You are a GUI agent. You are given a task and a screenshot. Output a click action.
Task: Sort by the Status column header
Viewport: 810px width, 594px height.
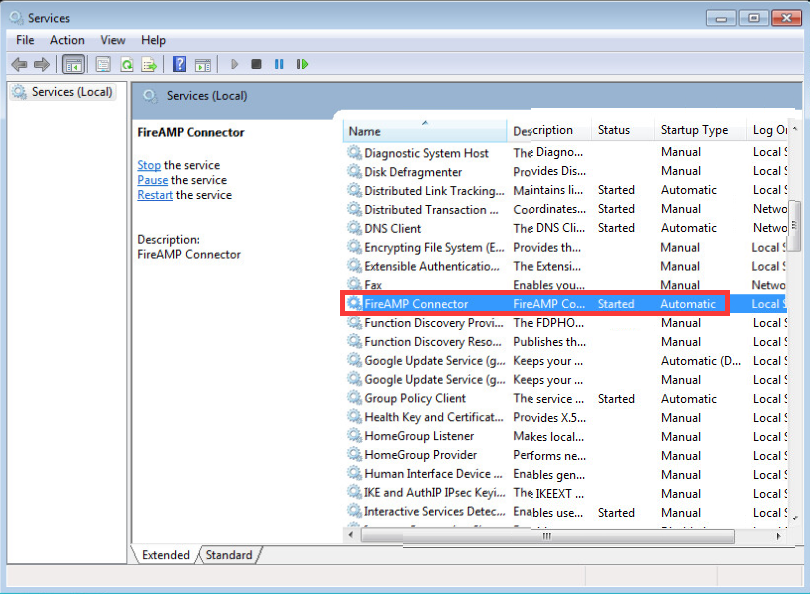(x=623, y=131)
